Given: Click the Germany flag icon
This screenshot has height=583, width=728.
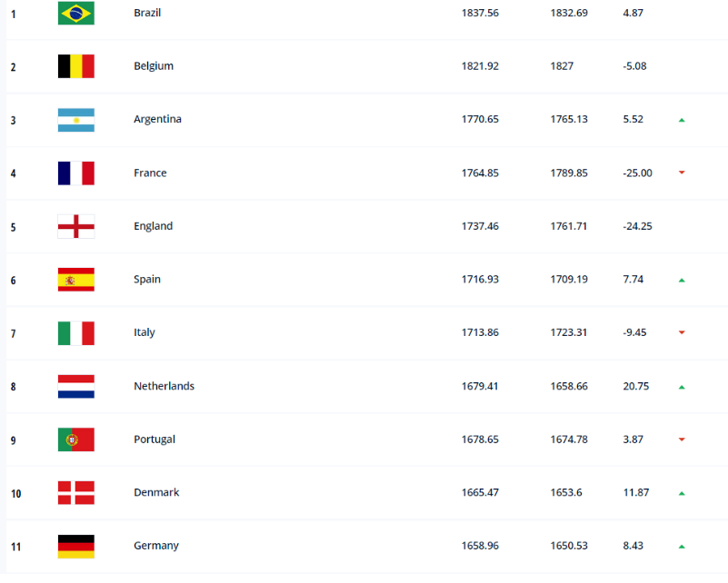Looking at the screenshot, I should pos(75,546).
